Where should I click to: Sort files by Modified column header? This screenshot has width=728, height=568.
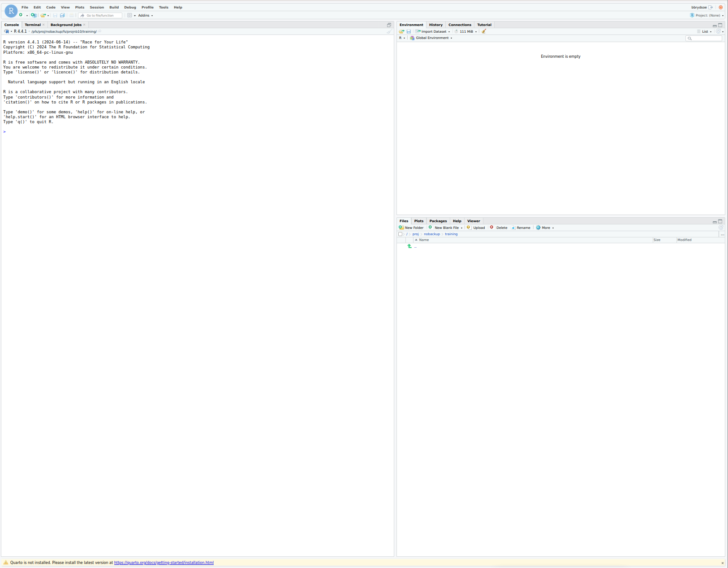700,240
